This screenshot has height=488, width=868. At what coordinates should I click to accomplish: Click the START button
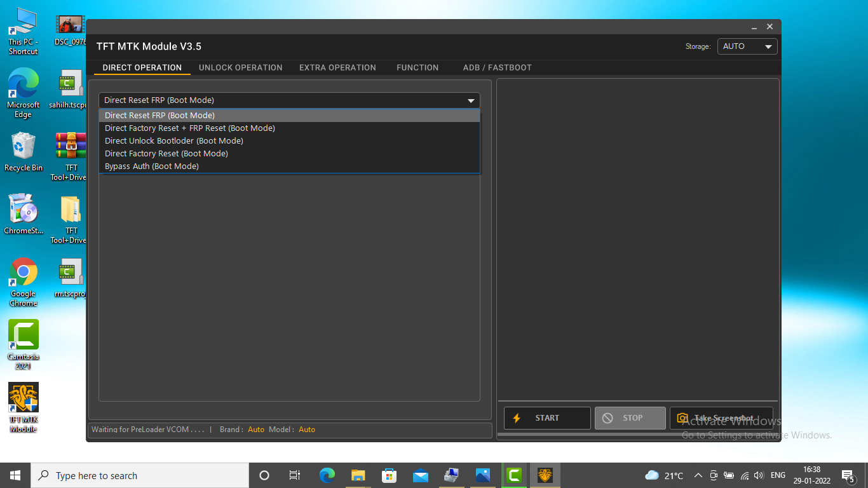tap(547, 418)
